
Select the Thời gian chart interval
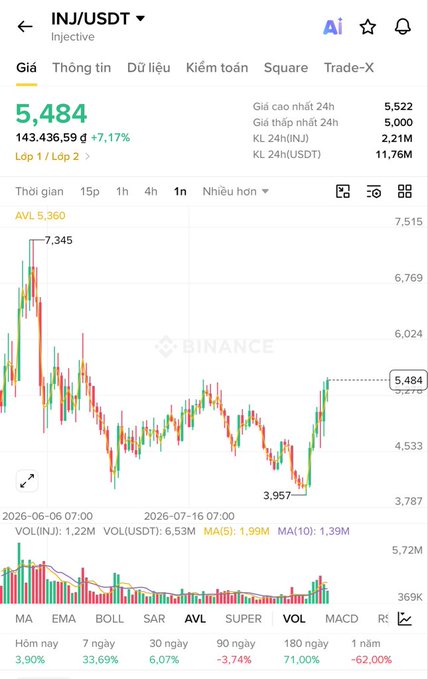[x=39, y=191]
